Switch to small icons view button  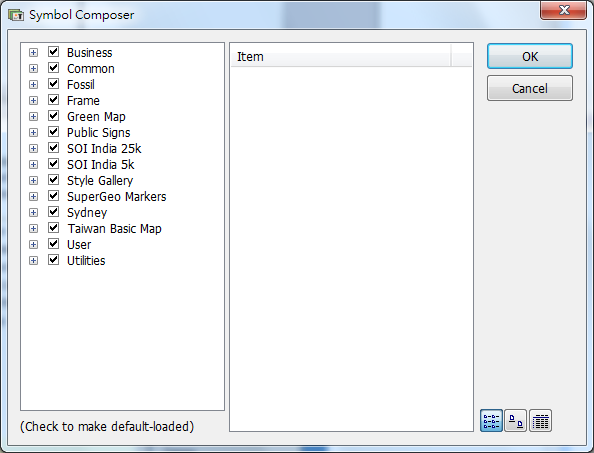(516, 421)
